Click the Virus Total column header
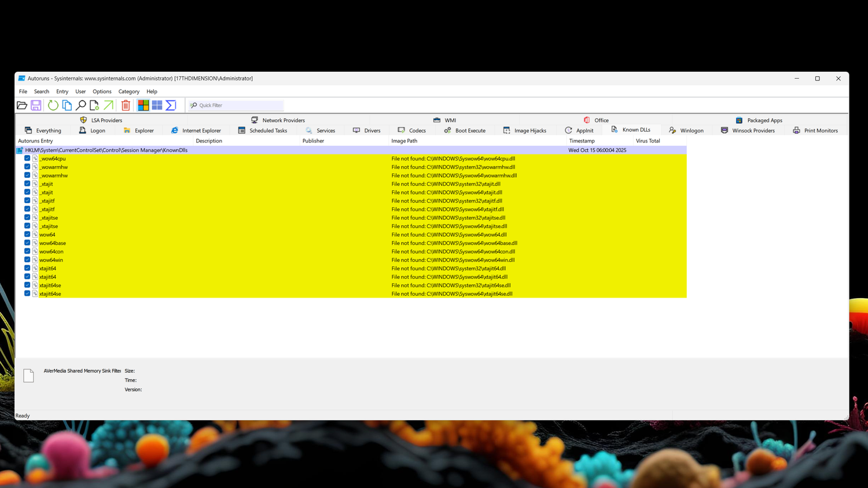 click(x=660, y=141)
